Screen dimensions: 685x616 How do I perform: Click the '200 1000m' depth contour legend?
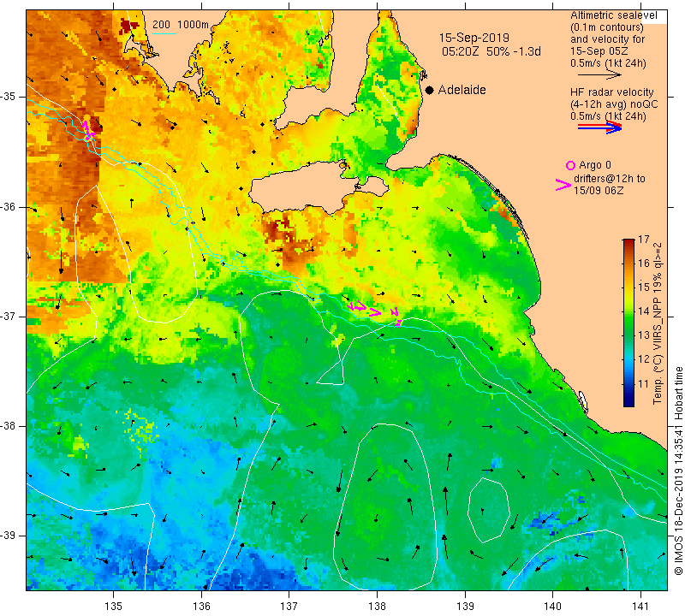pyautogui.click(x=181, y=25)
